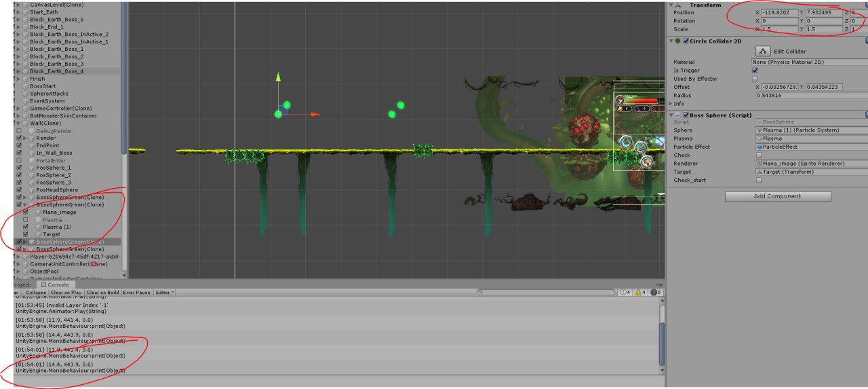Viewport: 868px width, 389px height.
Task: Click the GameObject cube icon beside ObjectPool
Action: pos(25,272)
